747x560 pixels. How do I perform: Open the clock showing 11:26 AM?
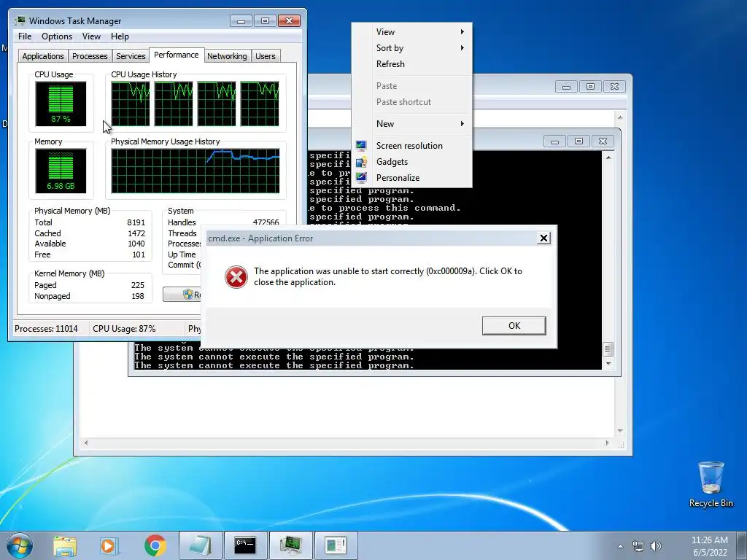709,546
